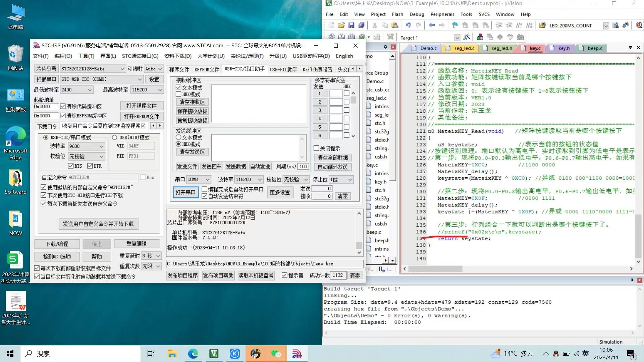Toggle the 提示音 checkbox
The width and height of the screenshot is (644, 362).
[x=284, y=275]
